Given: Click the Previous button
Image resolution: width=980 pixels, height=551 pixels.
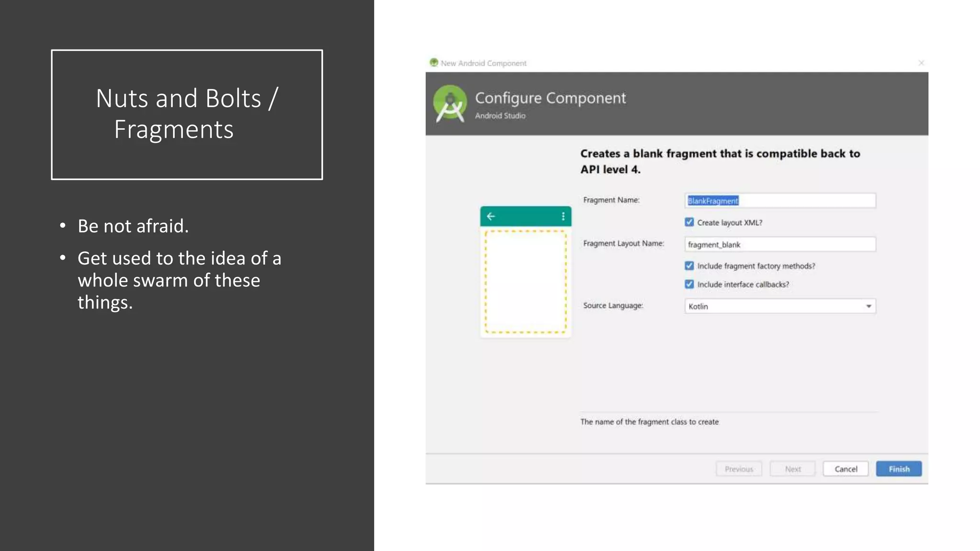Looking at the screenshot, I should click(739, 469).
